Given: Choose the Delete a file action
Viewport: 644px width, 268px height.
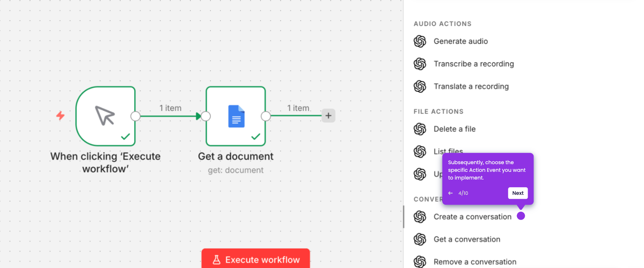Looking at the screenshot, I should pos(455,129).
